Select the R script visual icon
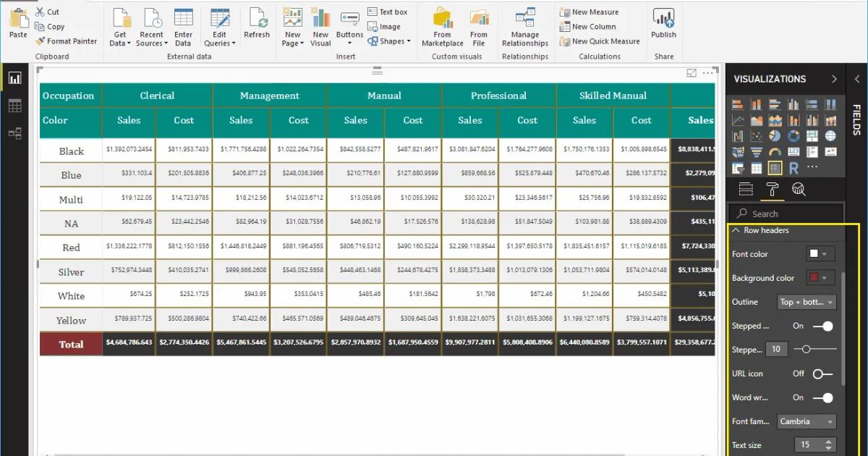The height and width of the screenshot is (456, 868). 794,166
